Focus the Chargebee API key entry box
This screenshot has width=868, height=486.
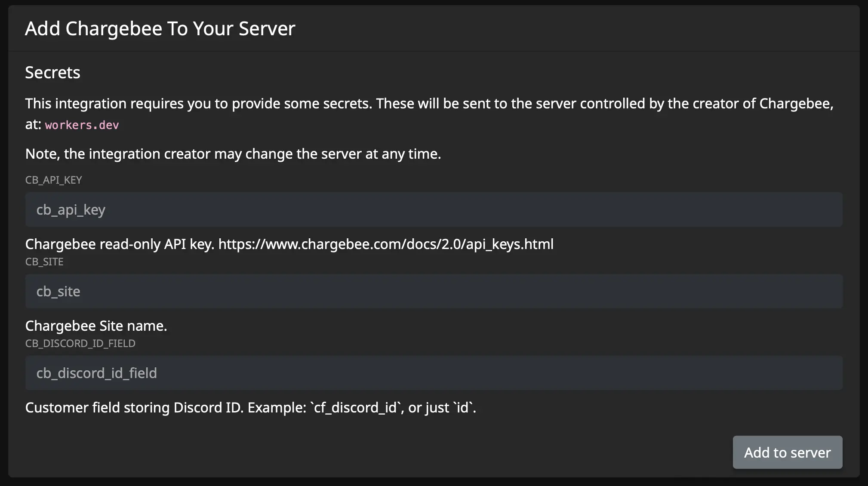coord(434,209)
